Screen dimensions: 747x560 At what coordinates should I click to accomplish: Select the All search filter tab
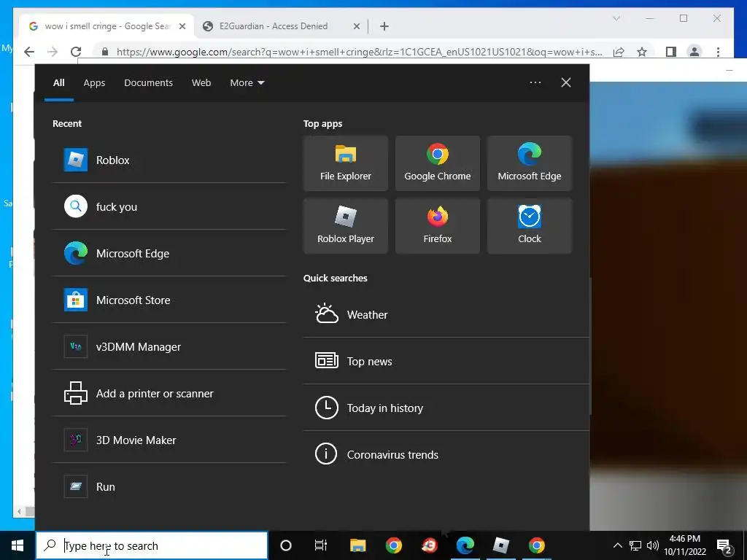click(x=58, y=83)
